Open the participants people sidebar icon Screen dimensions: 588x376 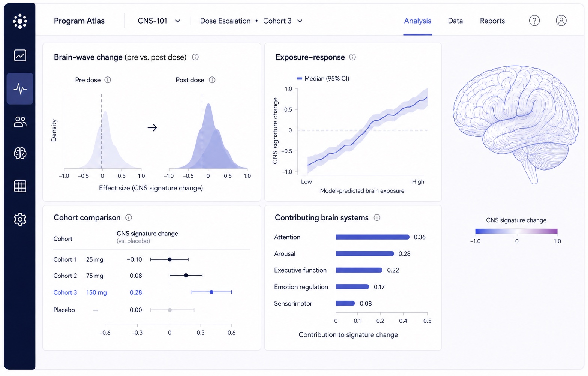[20, 122]
